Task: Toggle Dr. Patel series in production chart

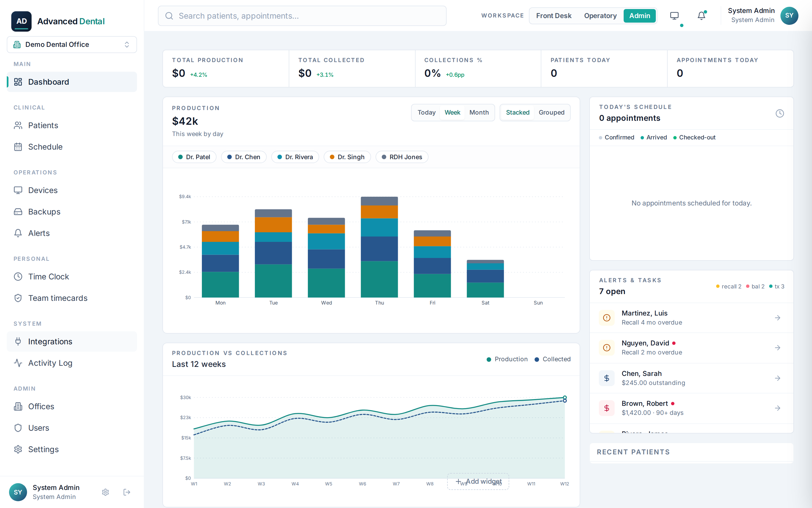Action: tap(194, 157)
